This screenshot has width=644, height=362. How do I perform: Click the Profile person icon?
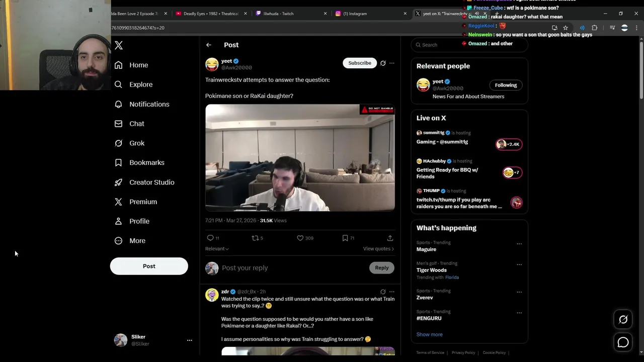coord(118,221)
